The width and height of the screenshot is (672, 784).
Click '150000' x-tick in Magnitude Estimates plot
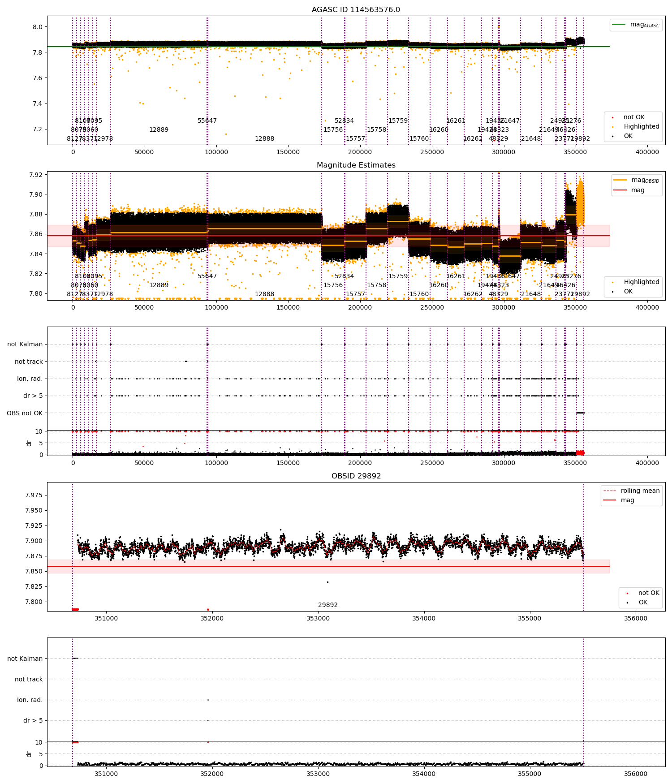pyautogui.click(x=288, y=307)
